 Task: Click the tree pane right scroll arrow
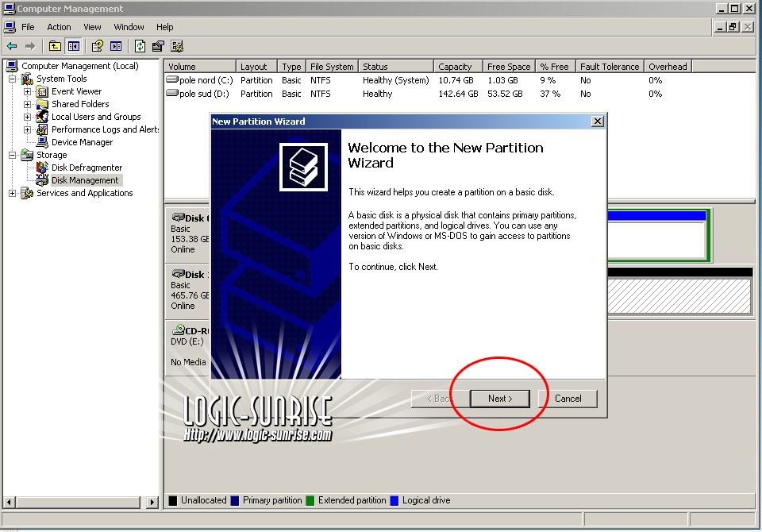click(153, 503)
